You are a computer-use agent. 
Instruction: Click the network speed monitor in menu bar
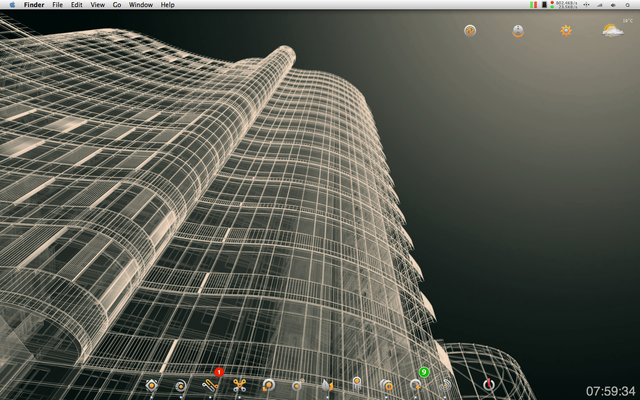tap(566, 5)
